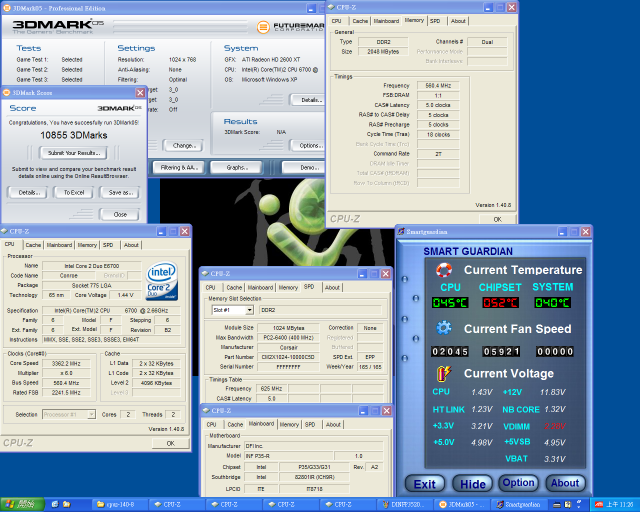Click the system tray clock

[619, 505]
